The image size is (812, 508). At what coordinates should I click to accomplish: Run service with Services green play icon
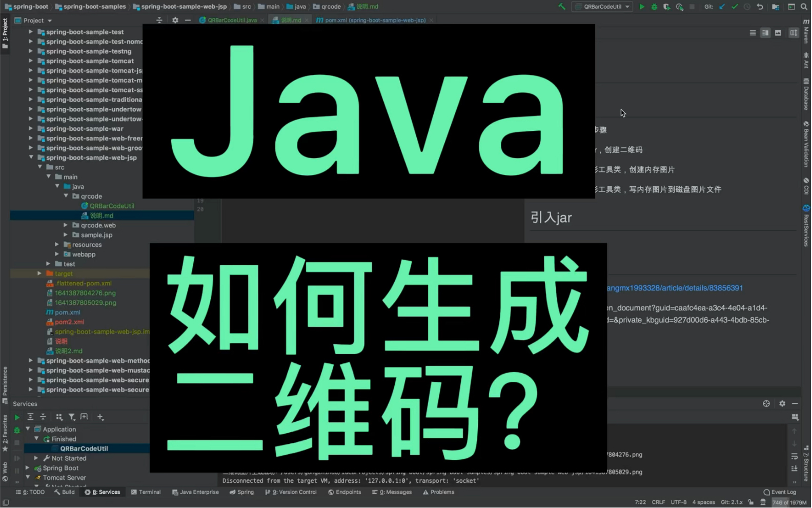point(17,417)
